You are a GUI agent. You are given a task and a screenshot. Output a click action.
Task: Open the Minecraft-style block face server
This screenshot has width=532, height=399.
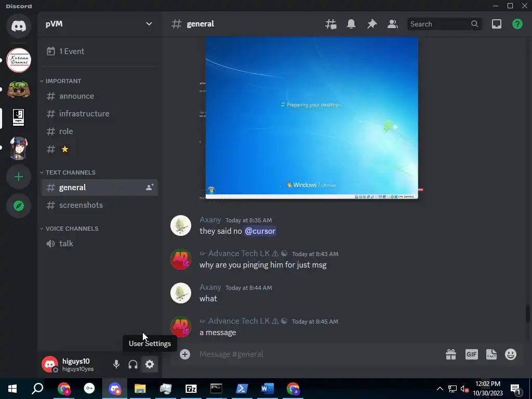point(19,89)
